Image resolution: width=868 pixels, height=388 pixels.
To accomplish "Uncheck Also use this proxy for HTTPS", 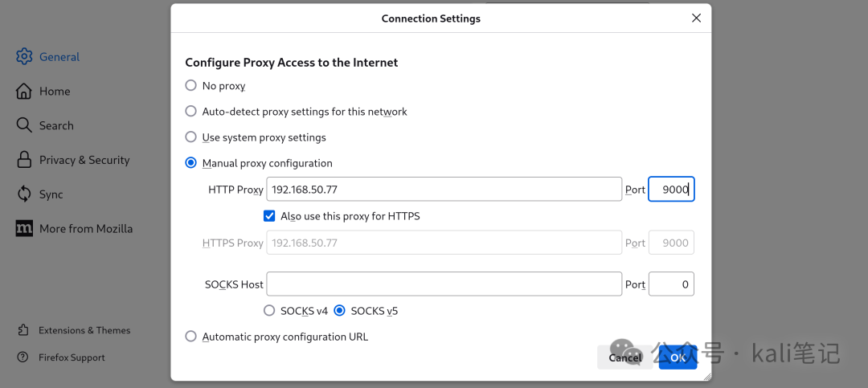I will point(270,216).
